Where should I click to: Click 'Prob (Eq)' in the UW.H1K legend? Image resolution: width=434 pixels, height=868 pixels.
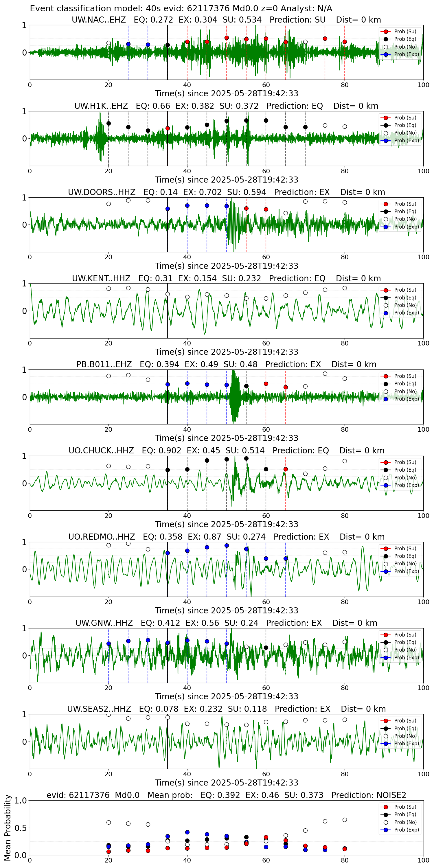tap(405, 125)
